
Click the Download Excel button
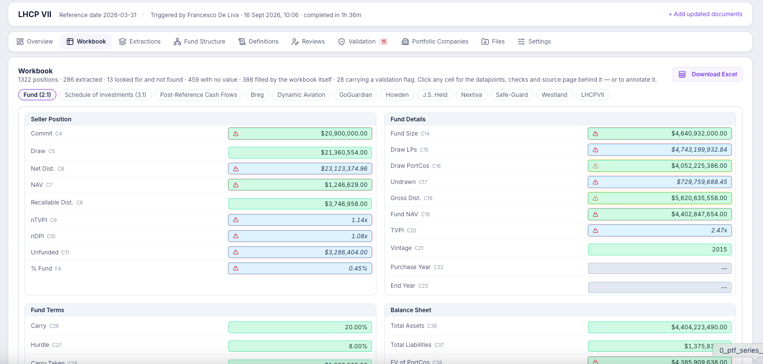pyautogui.click(x=708, y=74)
